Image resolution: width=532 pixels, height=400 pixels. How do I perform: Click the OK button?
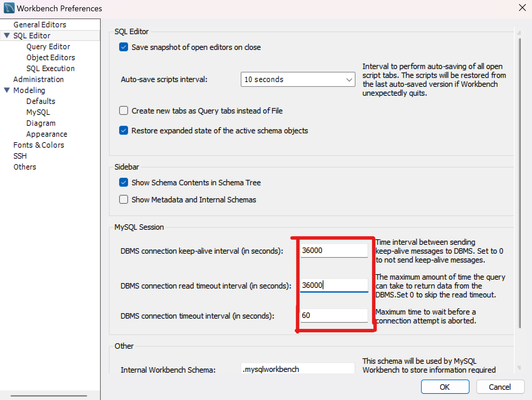(x=445, y=387)
